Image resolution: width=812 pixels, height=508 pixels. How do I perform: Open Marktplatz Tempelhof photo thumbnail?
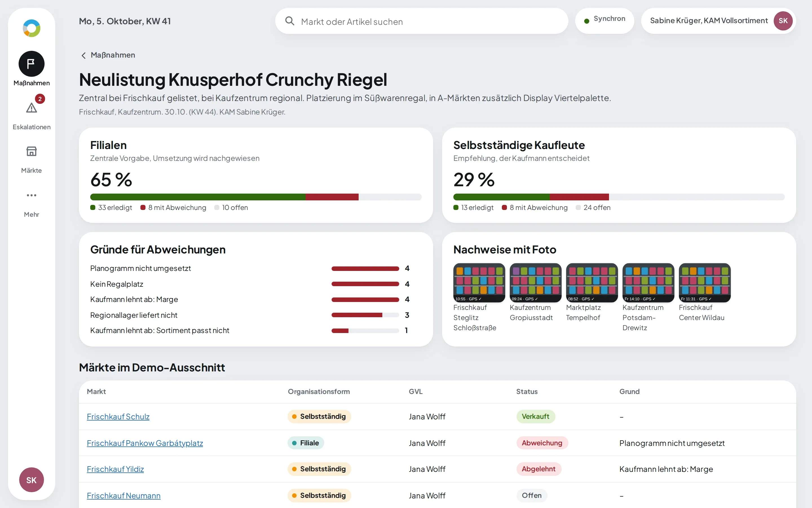pyautogui.click(x=592, y=283)
